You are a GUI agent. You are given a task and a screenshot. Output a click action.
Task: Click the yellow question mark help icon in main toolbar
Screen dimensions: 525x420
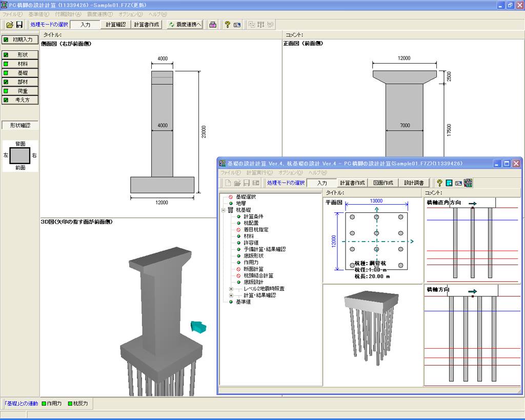point(227,25)
